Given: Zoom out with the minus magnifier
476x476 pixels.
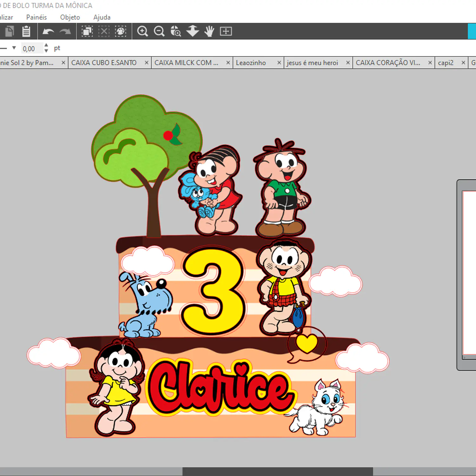Looking at the screenshot, I should [x=159, y=31].
